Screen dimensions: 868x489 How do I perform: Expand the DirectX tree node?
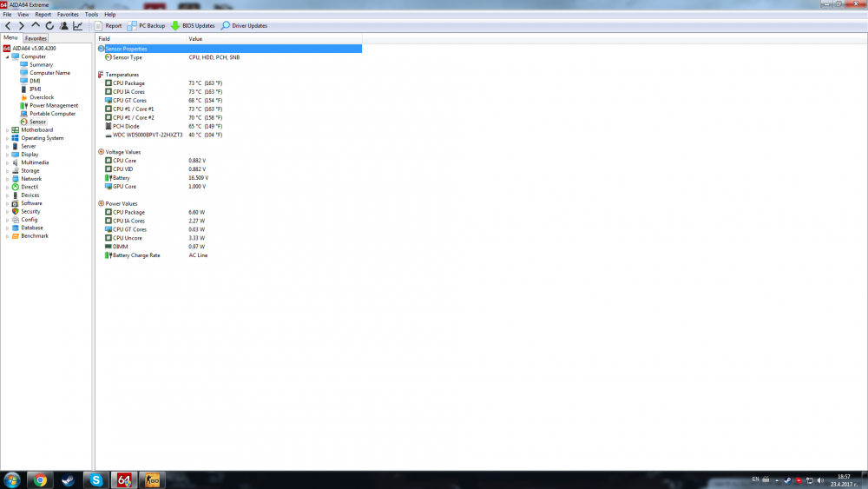[7, 188]
